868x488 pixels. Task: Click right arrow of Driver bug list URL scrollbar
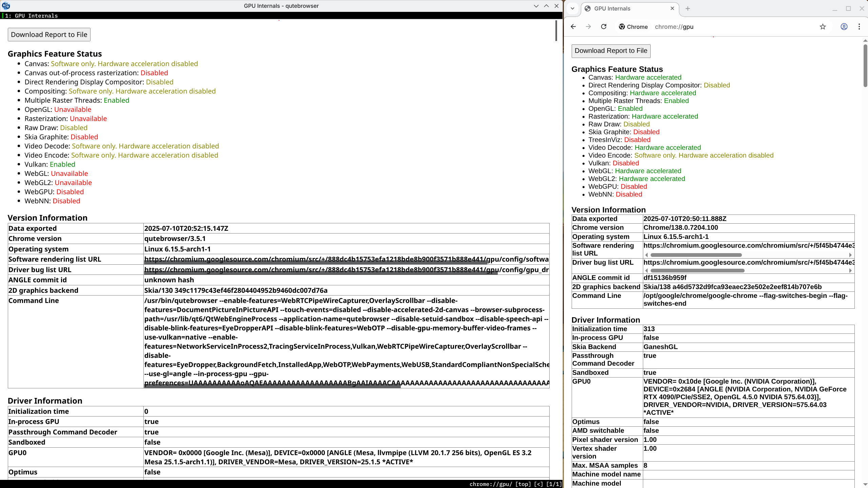click(x=850, y=270)
